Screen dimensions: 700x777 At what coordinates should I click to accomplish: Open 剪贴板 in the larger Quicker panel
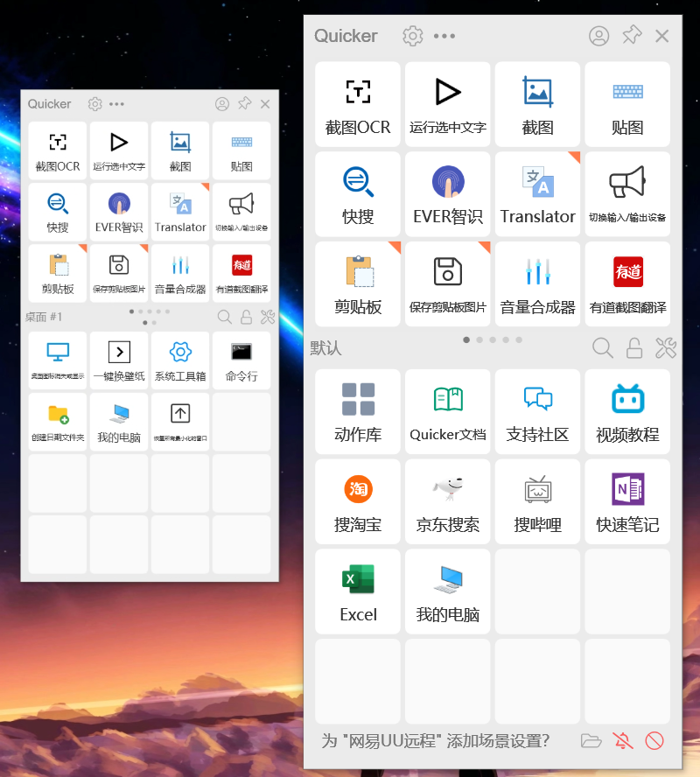358,284
